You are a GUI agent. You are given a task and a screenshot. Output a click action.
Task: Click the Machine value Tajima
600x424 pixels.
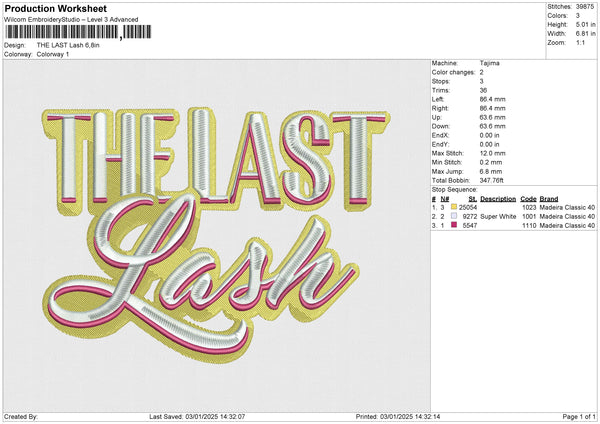click(x=489, y=63)
